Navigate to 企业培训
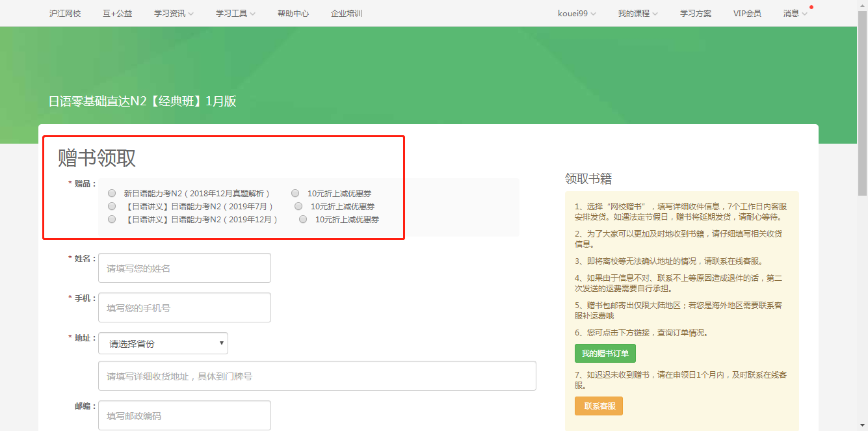 (x=347, y=13)
